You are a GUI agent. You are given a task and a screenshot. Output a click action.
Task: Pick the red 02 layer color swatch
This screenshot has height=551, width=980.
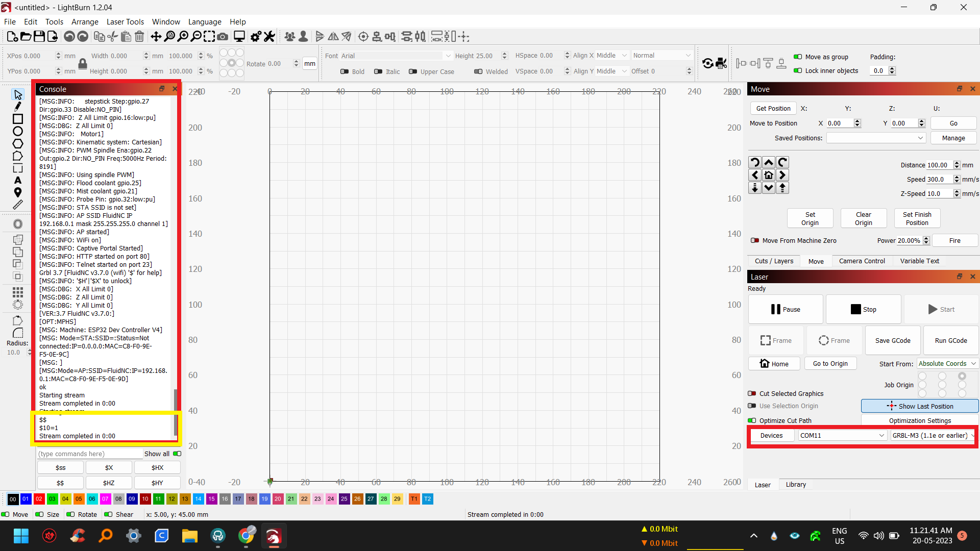tap(39, 499)
